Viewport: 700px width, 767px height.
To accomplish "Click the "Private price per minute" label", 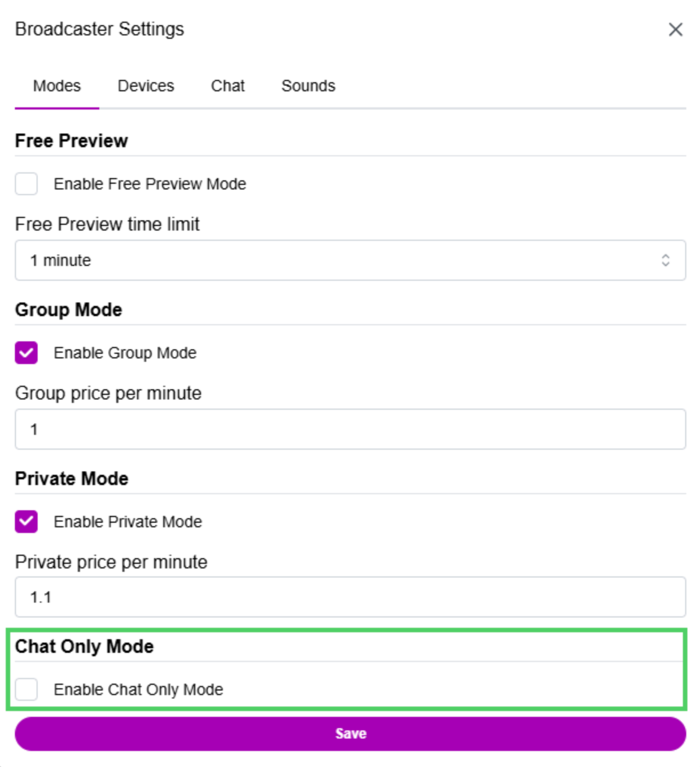I will point(111,562).
